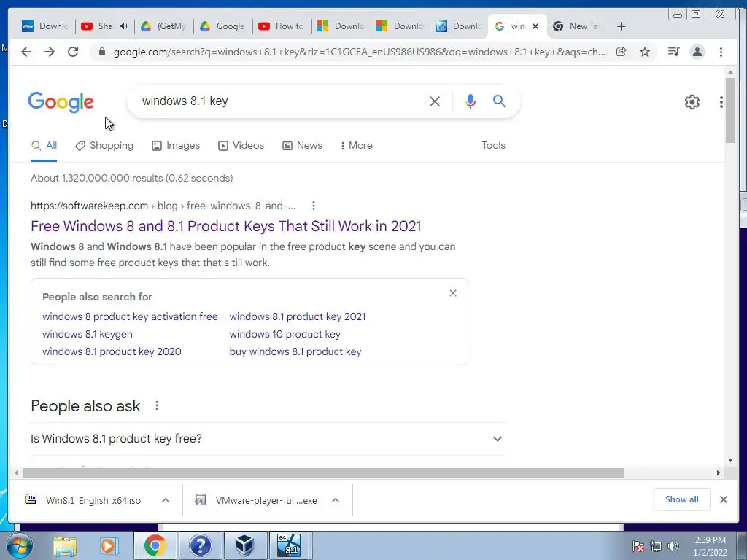The width and height of the screenshot is (747, 560).
Task: Switch to the 'How to' YouTube tab
Action: click(282, 26)
